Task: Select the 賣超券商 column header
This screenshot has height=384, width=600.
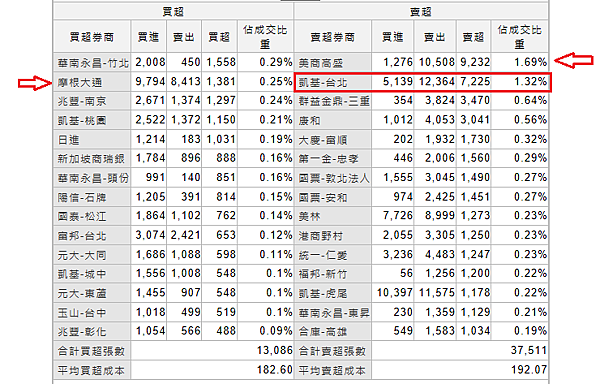Action: tap(333, 37)
